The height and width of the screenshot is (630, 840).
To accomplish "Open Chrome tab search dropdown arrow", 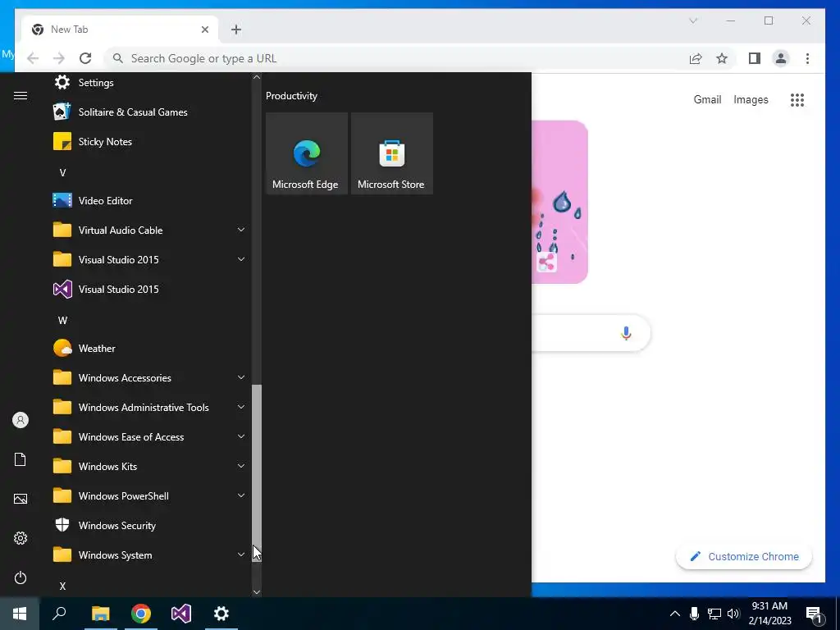I will (x=693, y=21).
